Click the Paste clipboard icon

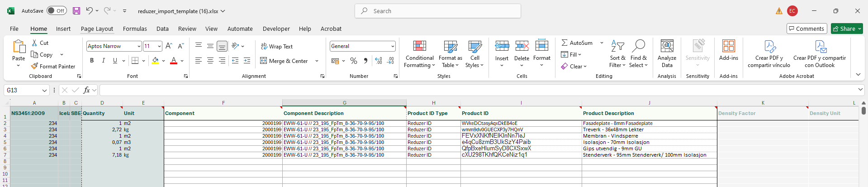[19, 47]
